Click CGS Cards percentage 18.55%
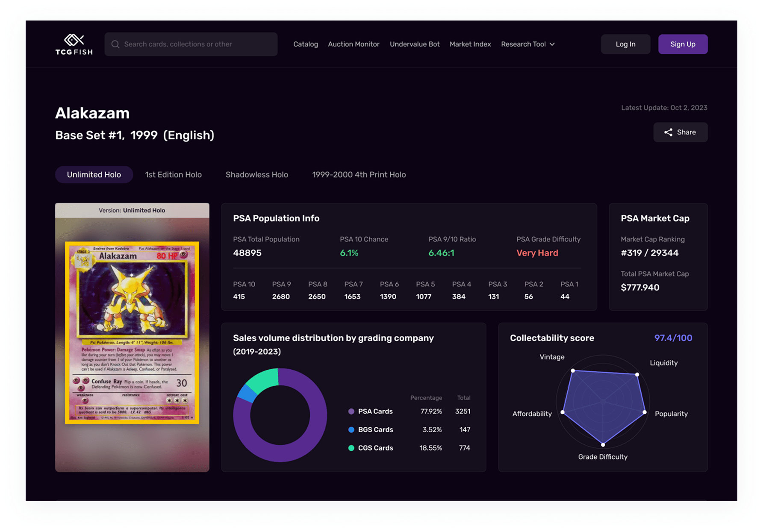The width and height of the screenshot is (763, 532). [430, 448]
